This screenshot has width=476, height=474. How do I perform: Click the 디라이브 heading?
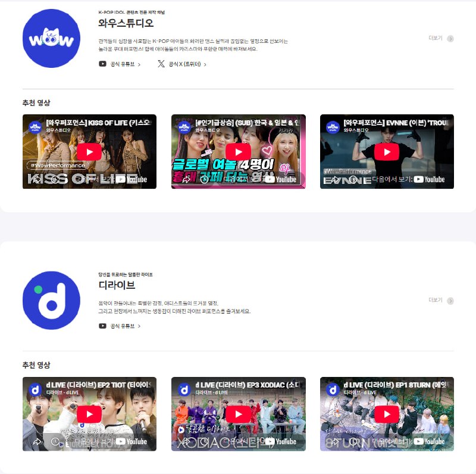click(x=117, y=285)
